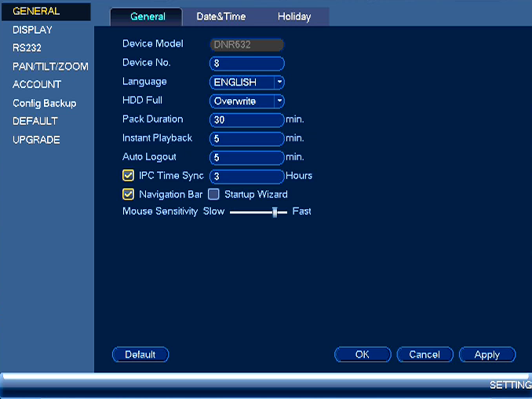Click the Slow label of mouse sensitivity
This screenshot has width=532, height=399.
click(213, 211)
